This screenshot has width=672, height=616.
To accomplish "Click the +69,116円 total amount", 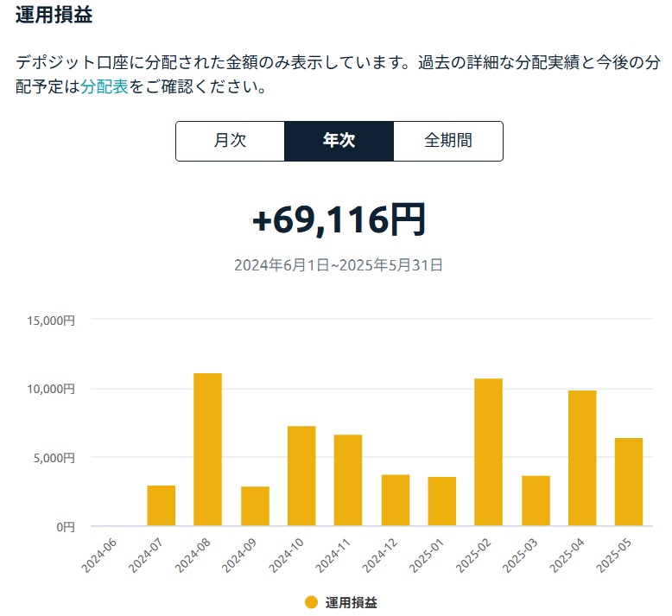I will click(x=339, y=220).
